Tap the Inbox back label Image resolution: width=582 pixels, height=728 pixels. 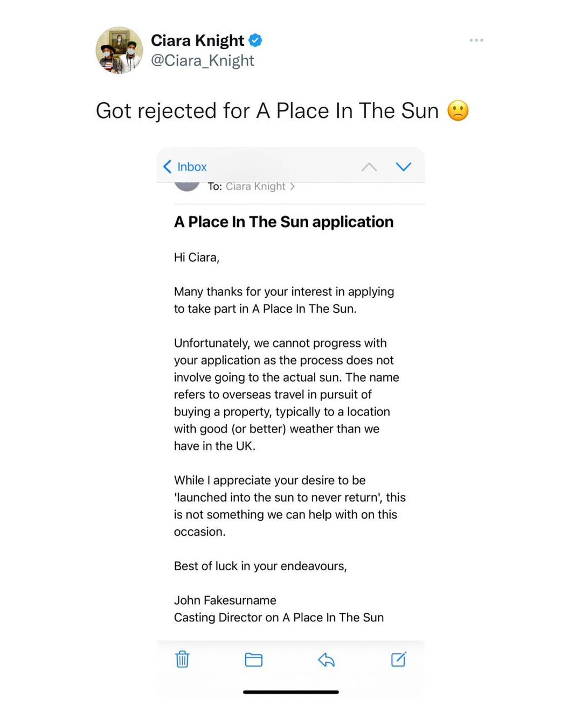tap(192, 167)
